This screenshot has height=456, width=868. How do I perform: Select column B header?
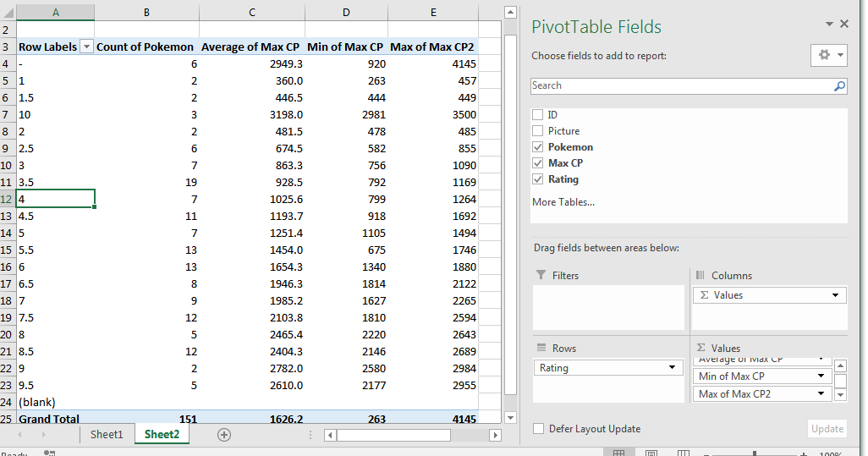pos(146,12)
